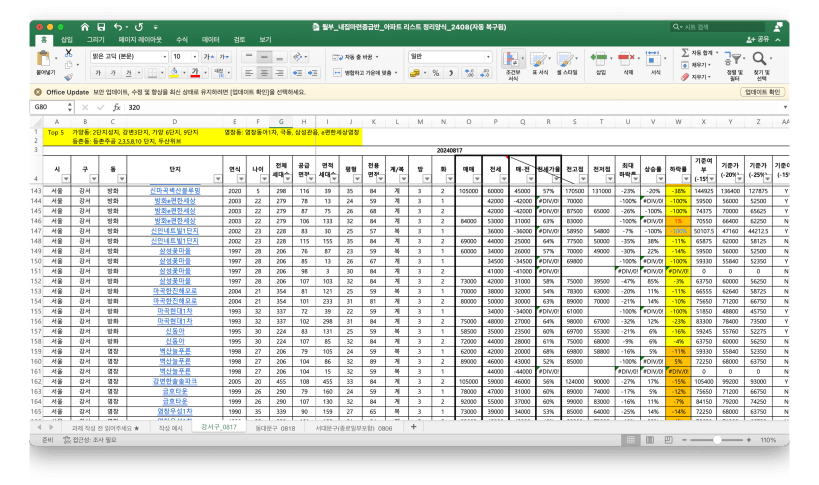Collapse the ribbon with chevron
This screenshot has width=819, height=485.
pos(778,40)
